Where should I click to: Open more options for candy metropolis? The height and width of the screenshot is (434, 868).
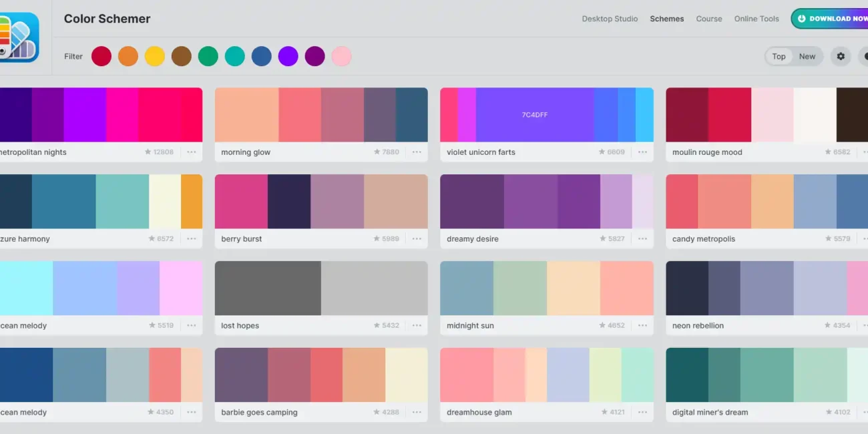pos(864,239)
